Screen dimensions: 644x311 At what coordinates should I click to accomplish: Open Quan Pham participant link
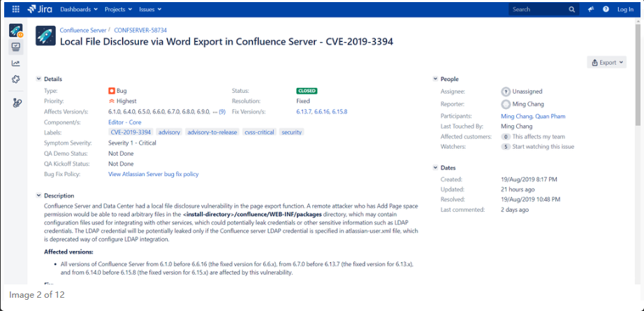[550, 116]
